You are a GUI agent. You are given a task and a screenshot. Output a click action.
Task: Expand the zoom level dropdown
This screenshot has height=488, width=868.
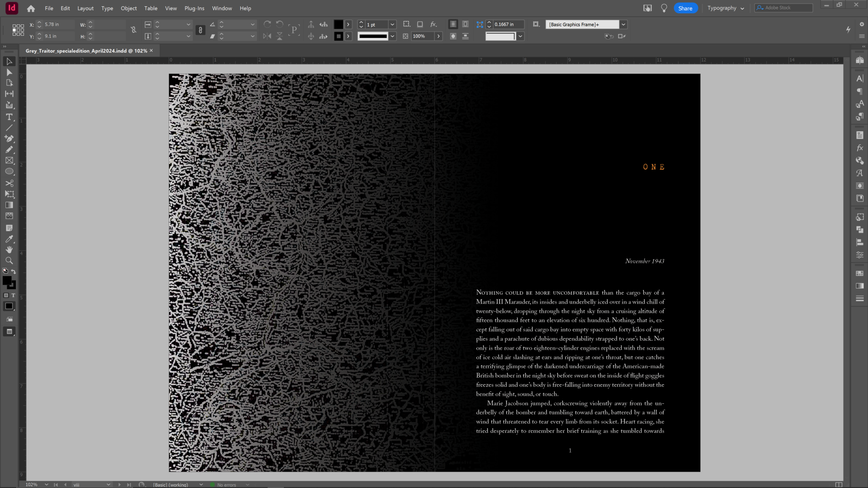pyautogui.click(x=46, y=484)
